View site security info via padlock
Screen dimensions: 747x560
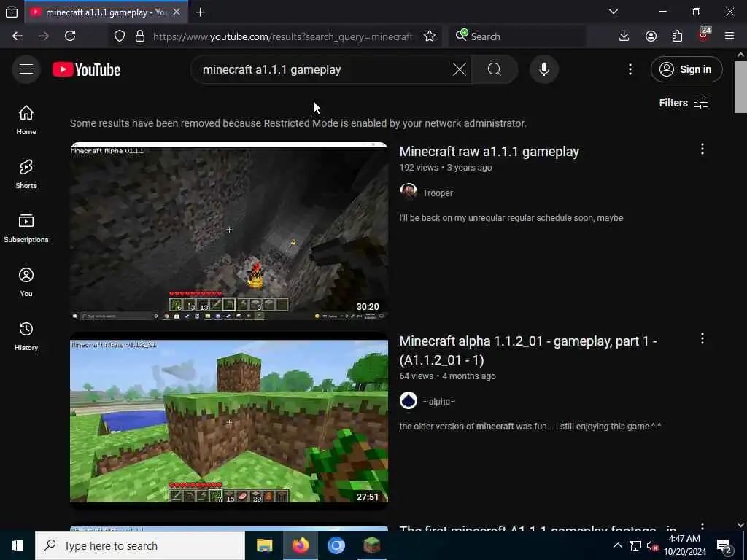point(140,36)
